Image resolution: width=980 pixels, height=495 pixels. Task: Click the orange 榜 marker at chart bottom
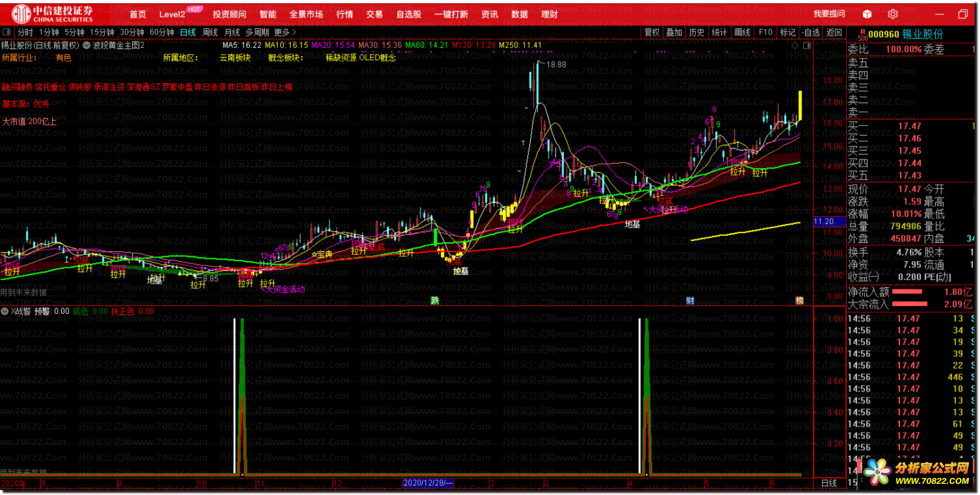(x=799, y=300)
